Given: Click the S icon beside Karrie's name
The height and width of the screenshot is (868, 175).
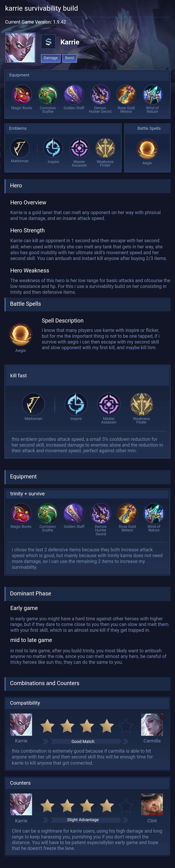Looking at the screenshot, I should (48, 42).
